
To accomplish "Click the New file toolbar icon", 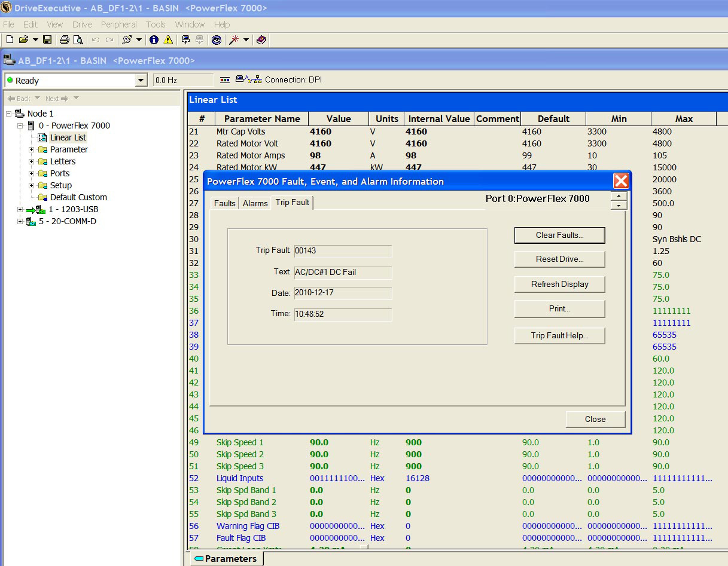I will click(10, 40).
